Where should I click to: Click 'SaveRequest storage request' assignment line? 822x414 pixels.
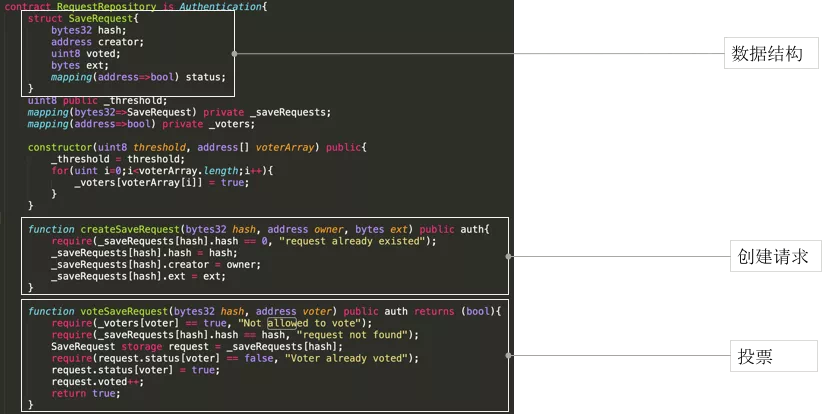pyautogui.click(x=197, y=346)
